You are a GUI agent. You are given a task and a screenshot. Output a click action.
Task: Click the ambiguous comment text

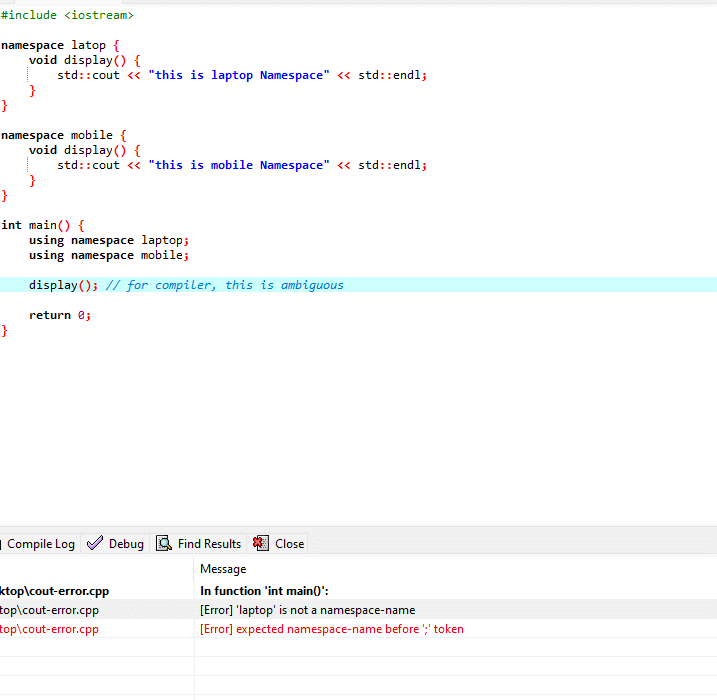(x=225, y=285)
